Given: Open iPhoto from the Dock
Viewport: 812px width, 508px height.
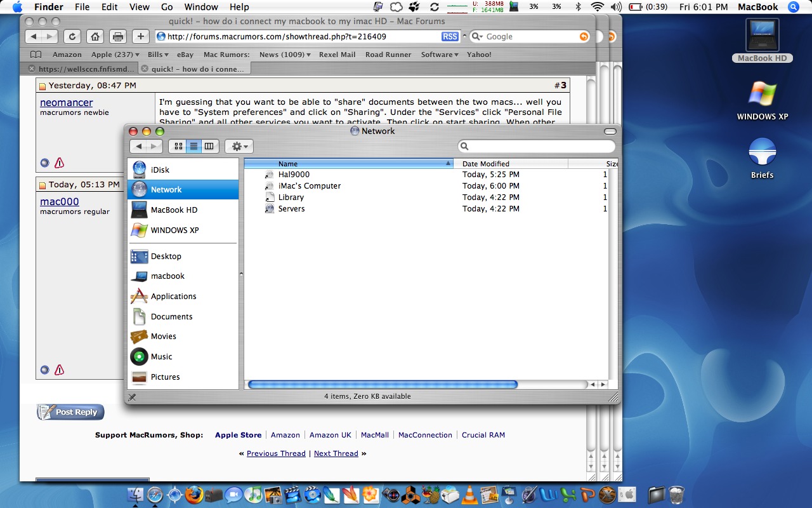Looking at the screenshot, I should (x=273, y=495).
